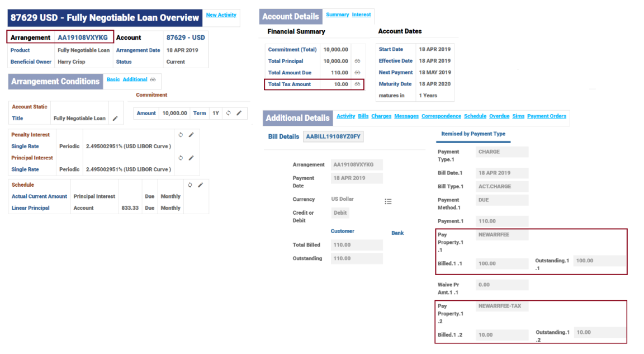
Task: Click the Pay Property NEWARRFEE-TAX field
Action: tap(502, 306)
